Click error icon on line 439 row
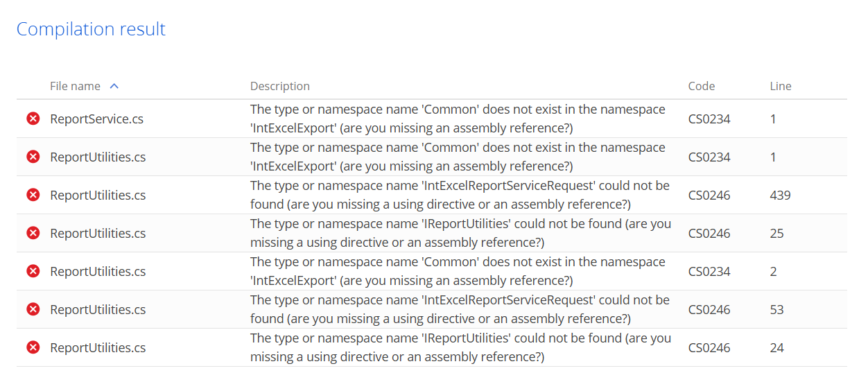Screen dimensions: 868x373 click(33, 195)
